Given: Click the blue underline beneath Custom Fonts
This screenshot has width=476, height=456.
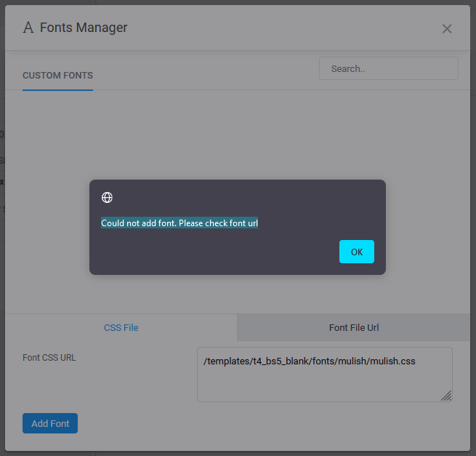Looking at the screenshot, I should tap(57, 90).
